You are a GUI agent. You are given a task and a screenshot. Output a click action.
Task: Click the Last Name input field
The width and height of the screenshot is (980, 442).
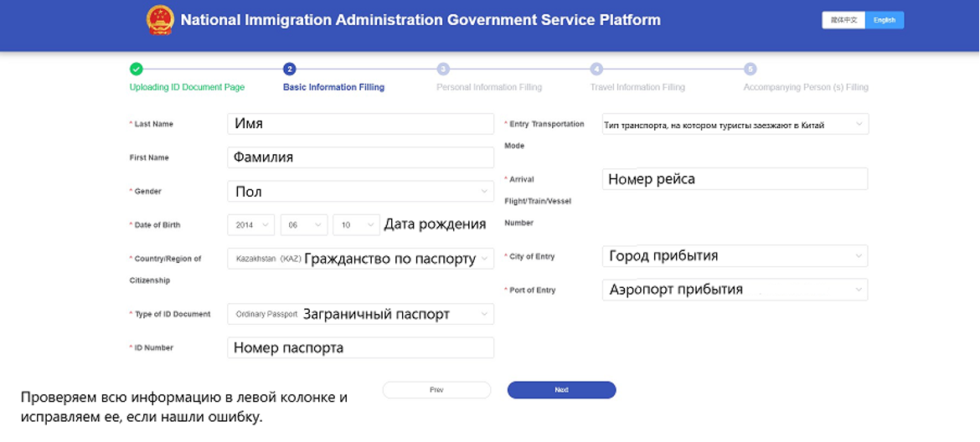[x=360, y=124]
